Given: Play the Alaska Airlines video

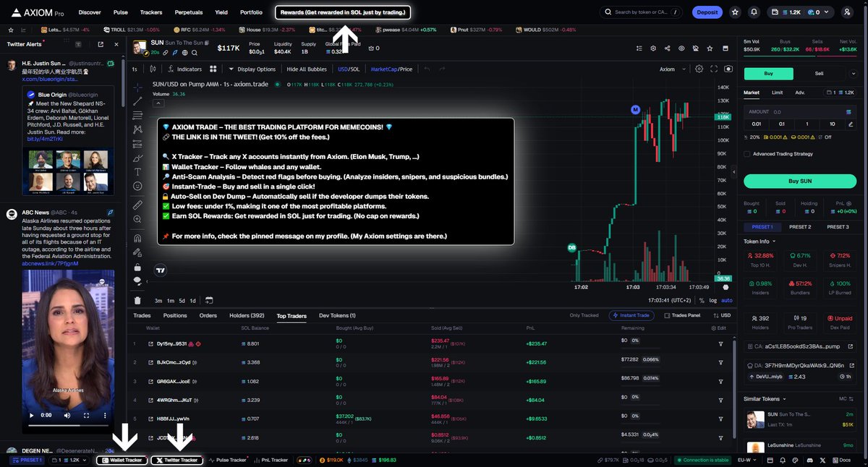Looking at the screenshot, I should (31, 416).
